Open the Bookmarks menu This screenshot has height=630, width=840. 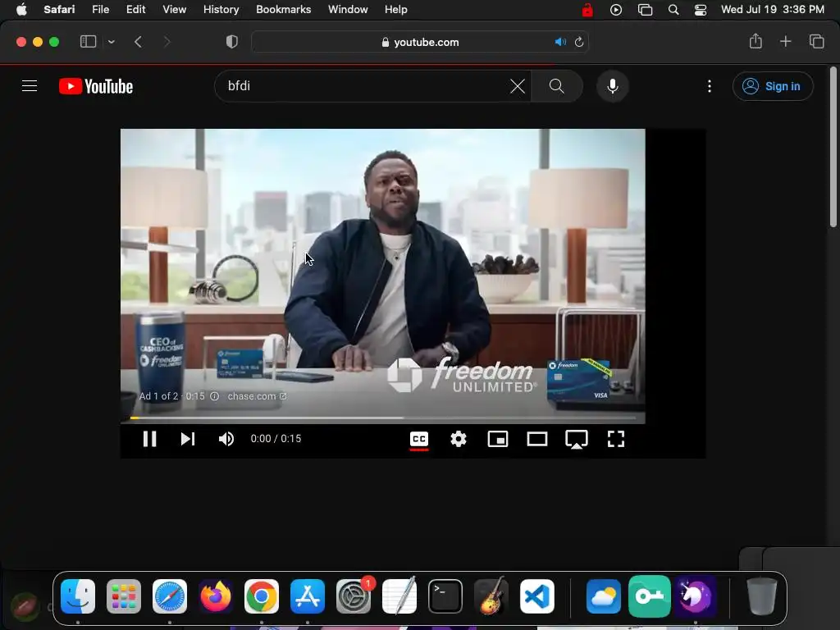283,10
